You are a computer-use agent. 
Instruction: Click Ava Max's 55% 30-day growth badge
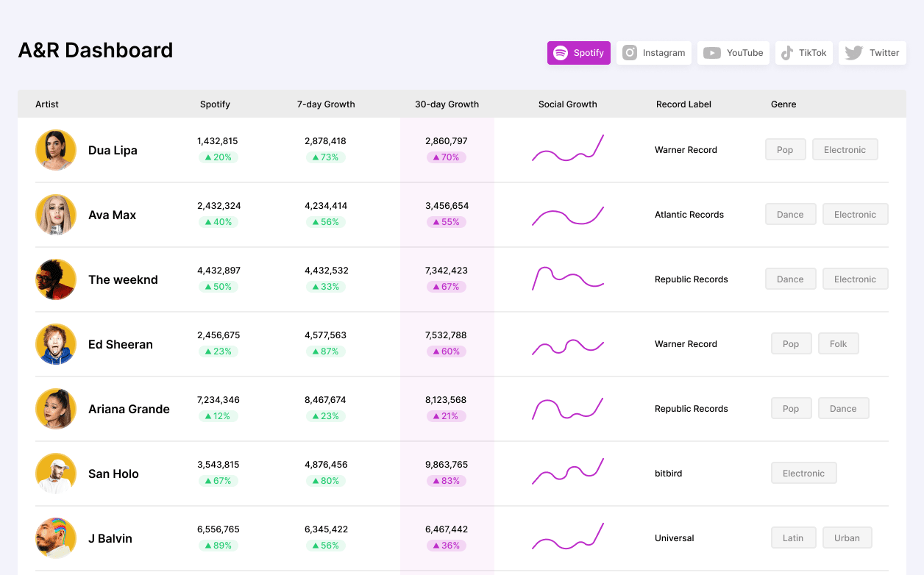point(447,222)
